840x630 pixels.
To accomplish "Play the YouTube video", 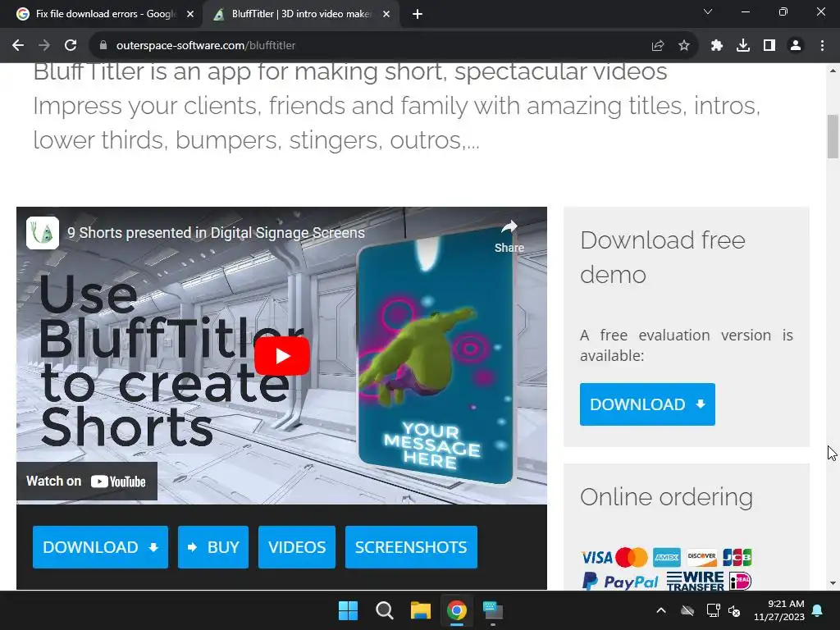I will [282, 356].
